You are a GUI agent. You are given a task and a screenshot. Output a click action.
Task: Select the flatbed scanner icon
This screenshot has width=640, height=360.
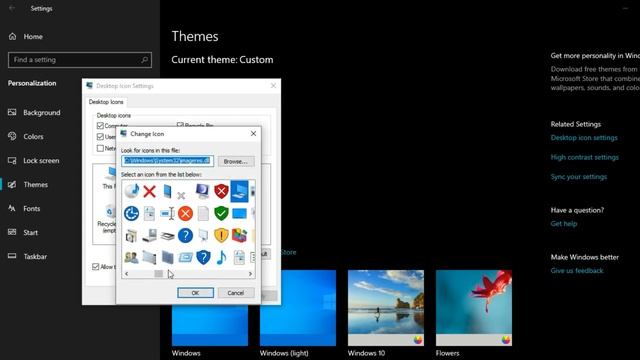tap(167, 236)
